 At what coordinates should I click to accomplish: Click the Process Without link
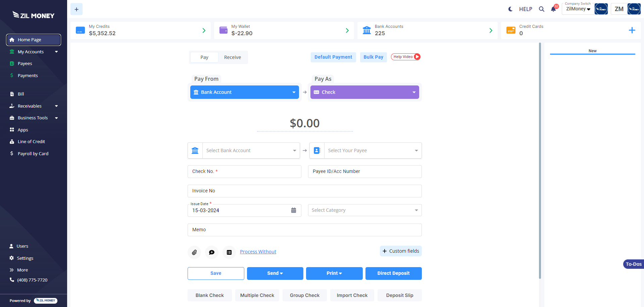pos(258,252)
